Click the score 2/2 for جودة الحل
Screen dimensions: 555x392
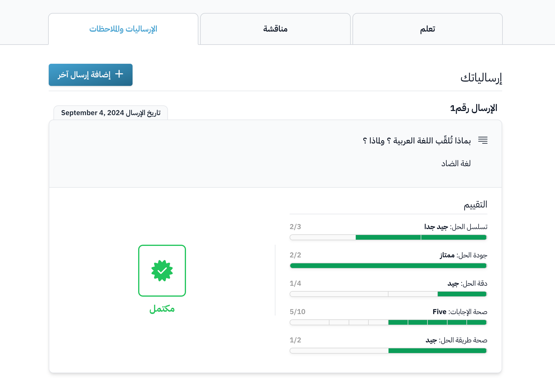295,255
